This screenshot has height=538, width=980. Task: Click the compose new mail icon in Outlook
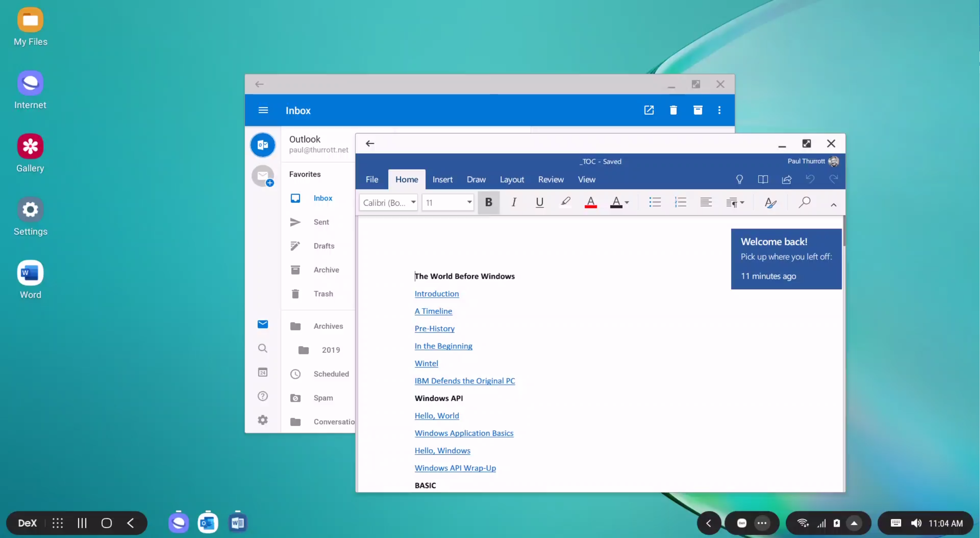[649, 111]
